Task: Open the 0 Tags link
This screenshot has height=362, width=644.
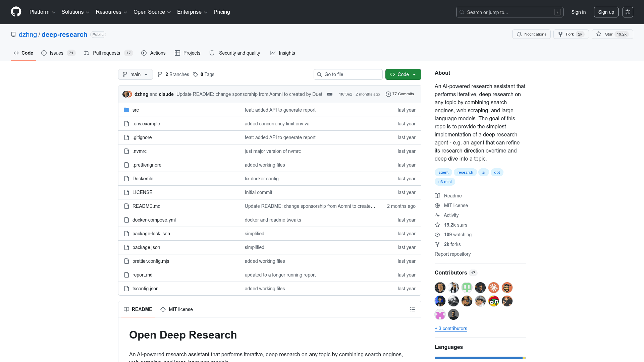Action: pyautogui.click(x=204, y=74)
